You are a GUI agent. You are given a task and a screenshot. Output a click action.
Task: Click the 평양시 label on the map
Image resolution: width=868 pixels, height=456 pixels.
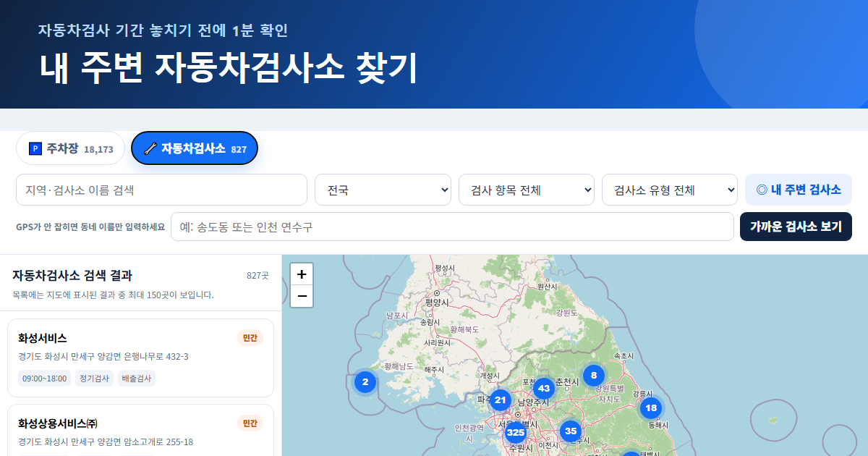click(438, 303)
